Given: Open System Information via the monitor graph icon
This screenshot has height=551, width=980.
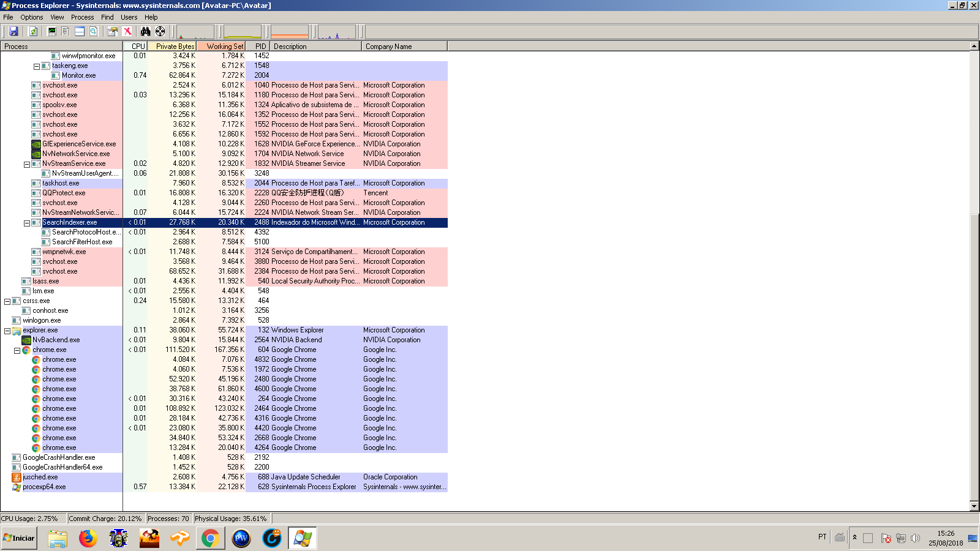Looking at the screenshot, I should 52,31.
